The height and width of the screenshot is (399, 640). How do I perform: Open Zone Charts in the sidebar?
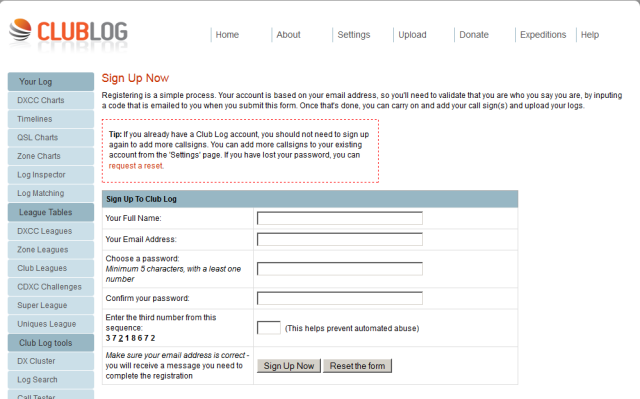click(x=51, y=156)
